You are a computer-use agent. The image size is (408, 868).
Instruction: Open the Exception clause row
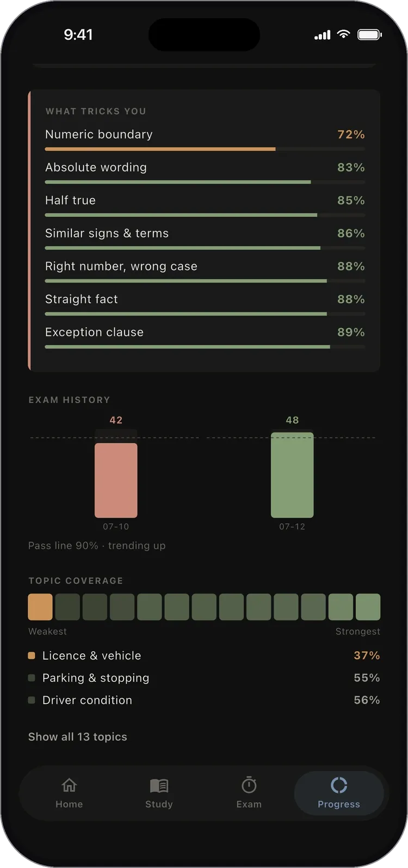pyautogui.click(x=205, y=338)
